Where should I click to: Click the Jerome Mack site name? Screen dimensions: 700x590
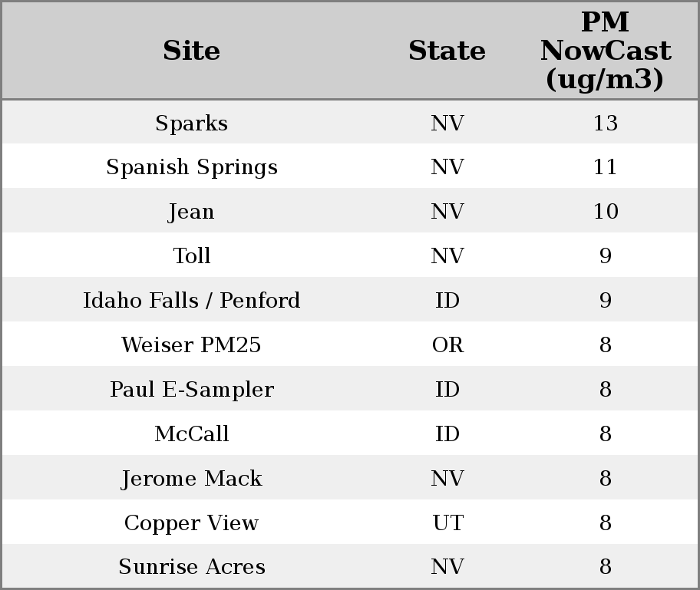(191, 479)
